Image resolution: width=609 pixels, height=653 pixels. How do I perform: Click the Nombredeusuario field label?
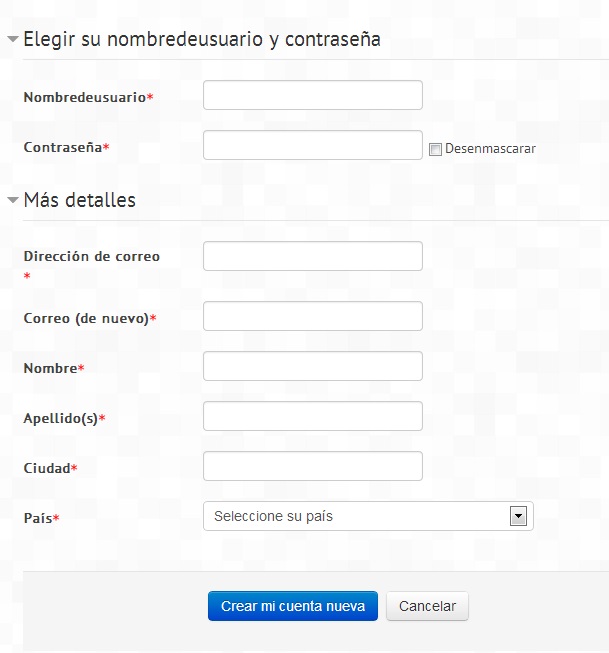pos(85,97)
